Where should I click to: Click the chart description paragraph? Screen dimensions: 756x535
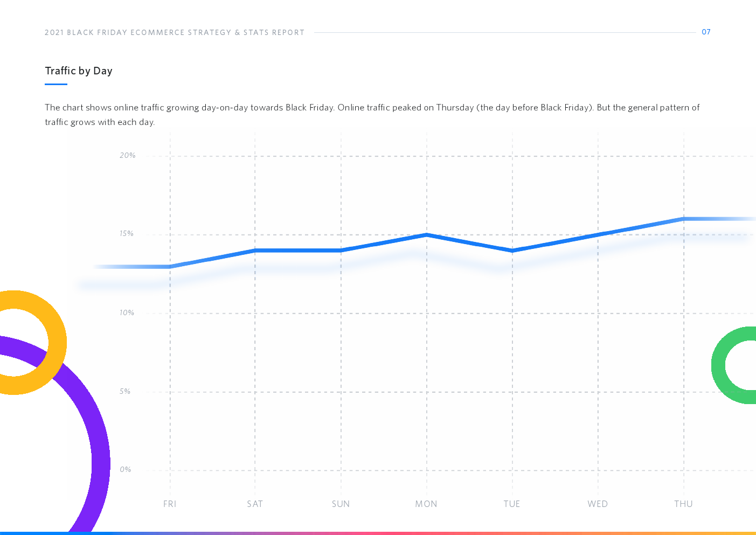click(372, 114)
